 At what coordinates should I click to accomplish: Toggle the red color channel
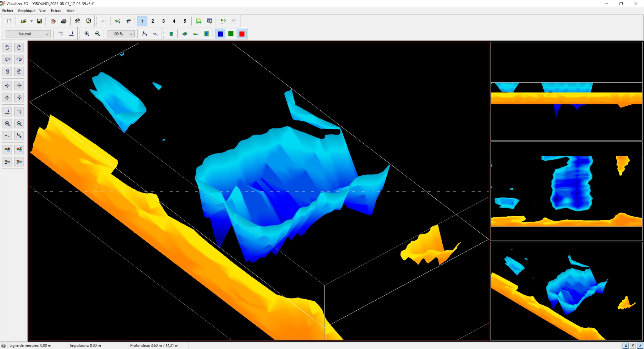(x=242, y=34)
